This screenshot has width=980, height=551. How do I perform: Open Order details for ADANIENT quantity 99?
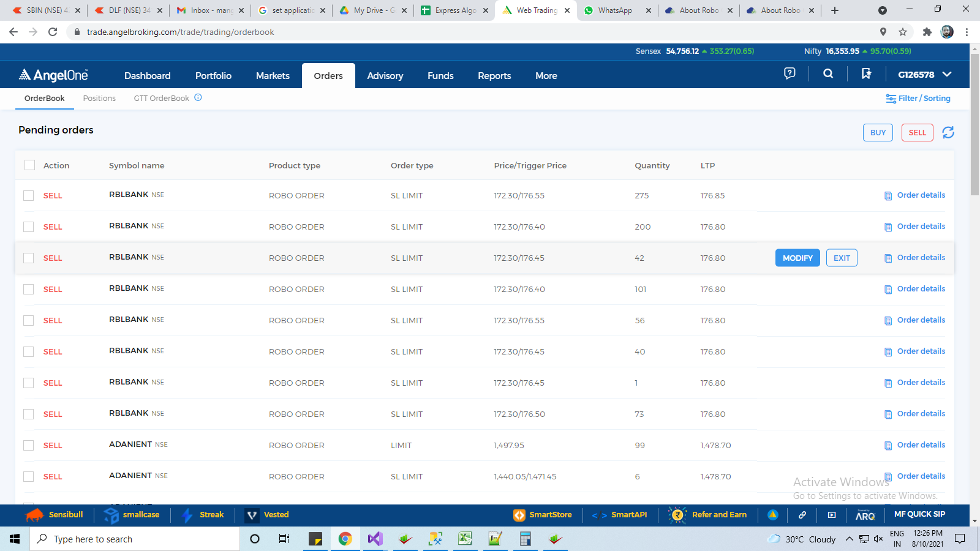(921, 444)
